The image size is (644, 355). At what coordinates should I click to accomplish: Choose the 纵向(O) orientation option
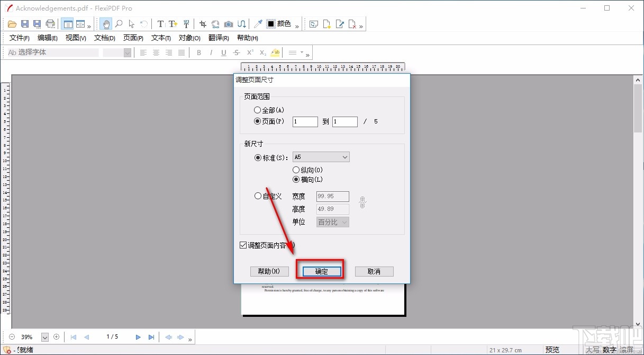coord(296,170)
